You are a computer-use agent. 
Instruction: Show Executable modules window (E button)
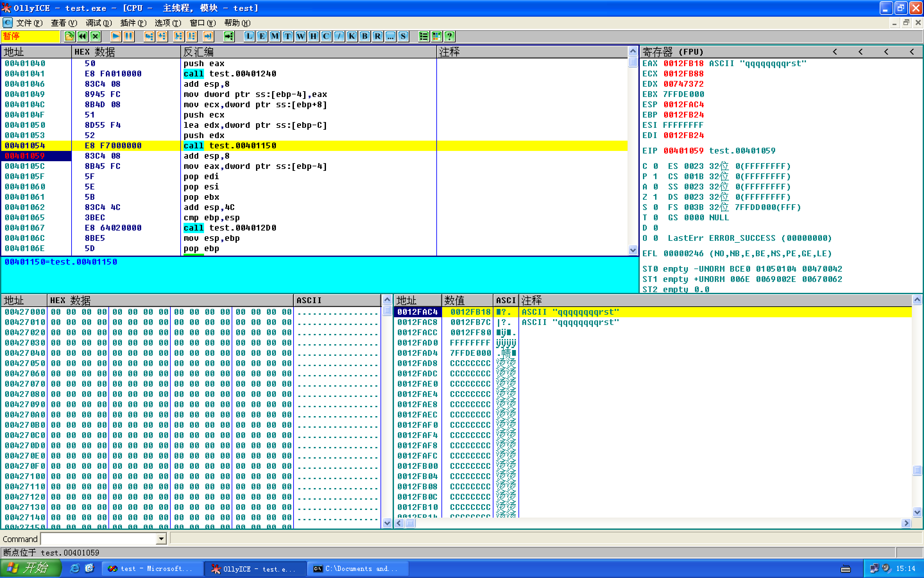point(262,36)
